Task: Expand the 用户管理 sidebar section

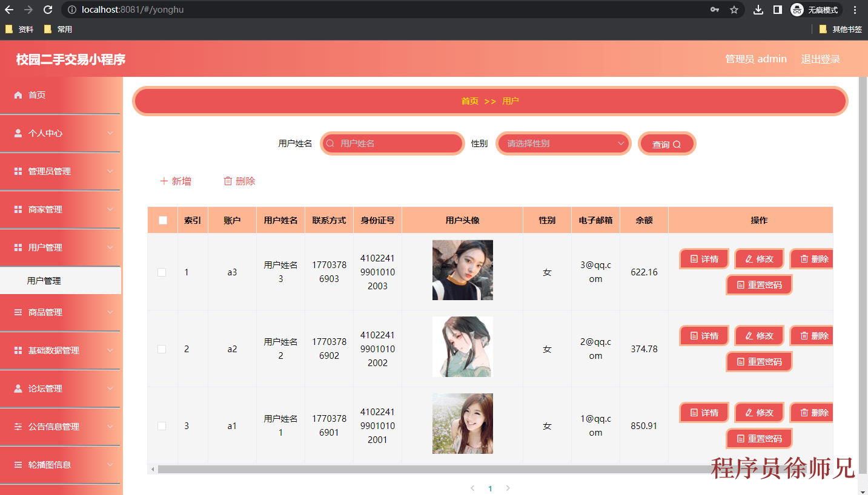Action: tap(61, 247)
